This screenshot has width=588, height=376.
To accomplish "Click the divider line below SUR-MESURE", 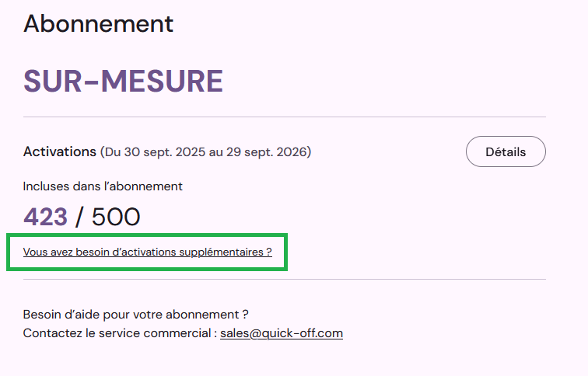I will pyautogui.click(x=284, y=117).
